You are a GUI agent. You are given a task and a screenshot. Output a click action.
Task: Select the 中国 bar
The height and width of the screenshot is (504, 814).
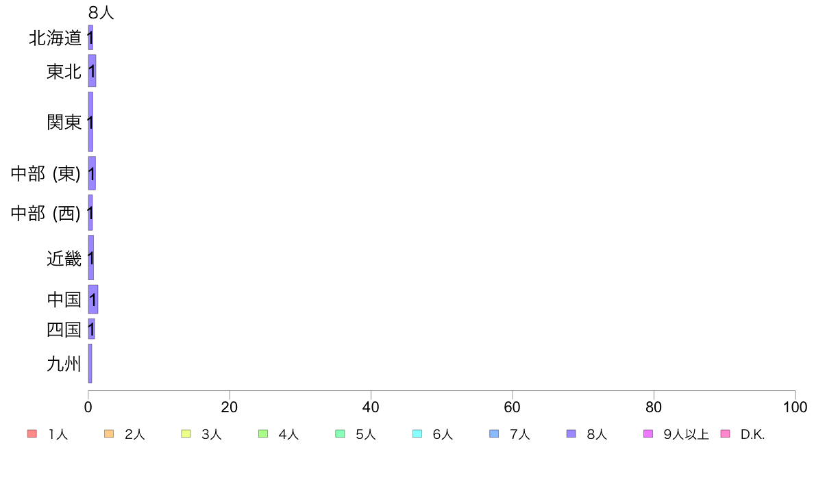tap(93, 299)
